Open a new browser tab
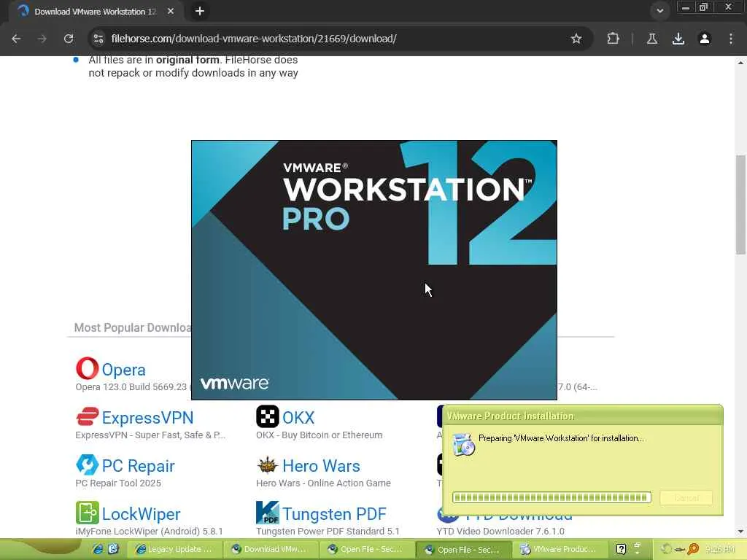Viewport: 747px width, 560px height. click(200, 11)
